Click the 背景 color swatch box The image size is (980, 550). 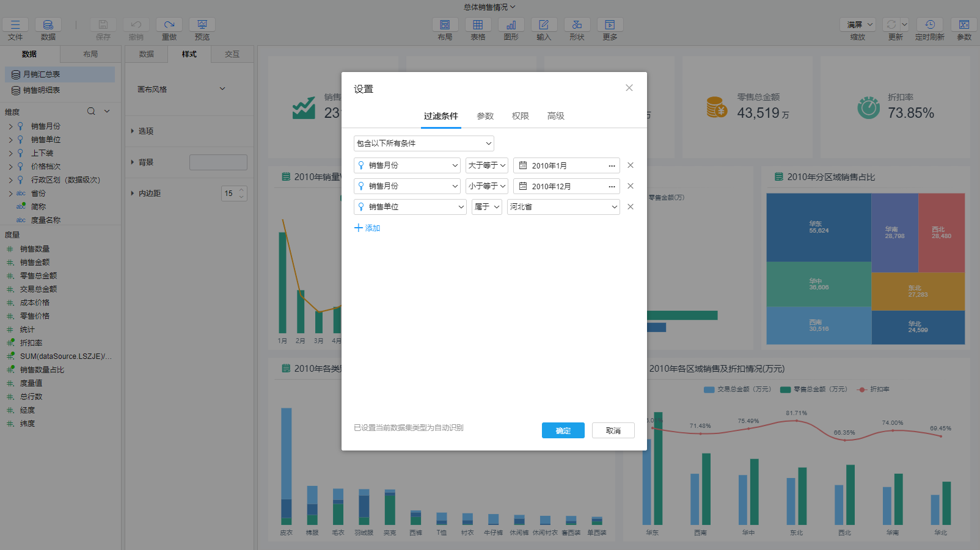(x=218, y=162)
